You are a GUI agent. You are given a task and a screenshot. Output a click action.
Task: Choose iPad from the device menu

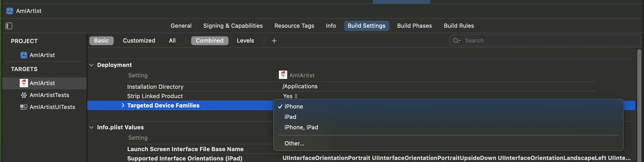click(x=290, y=117)
